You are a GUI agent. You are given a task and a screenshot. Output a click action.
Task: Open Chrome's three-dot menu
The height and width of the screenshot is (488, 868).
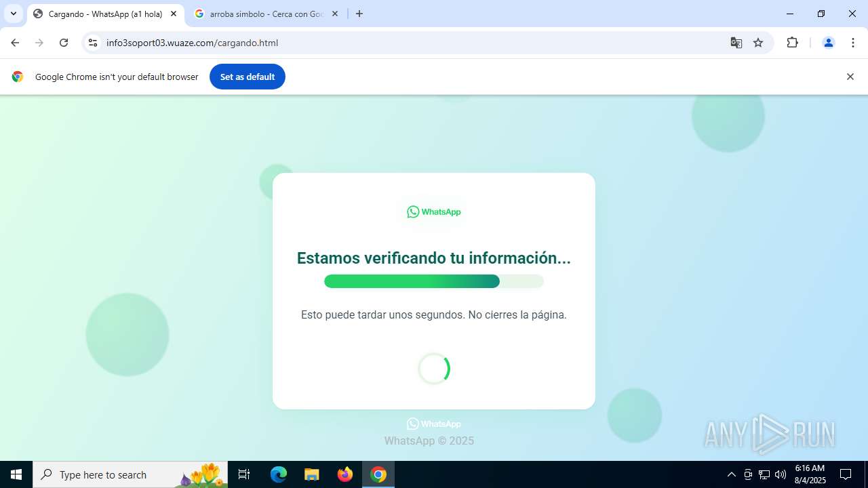point(853,43)
